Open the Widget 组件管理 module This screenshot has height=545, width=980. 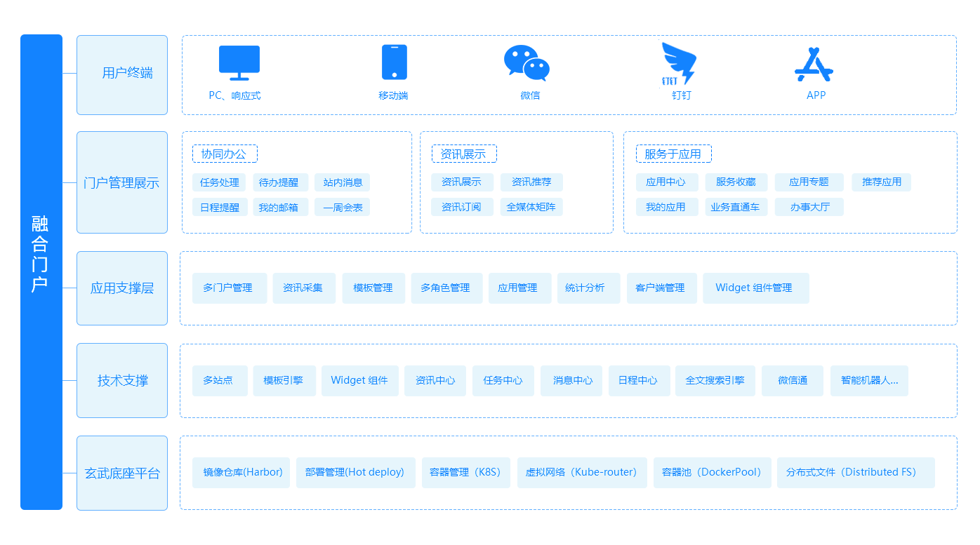(755, 288)
